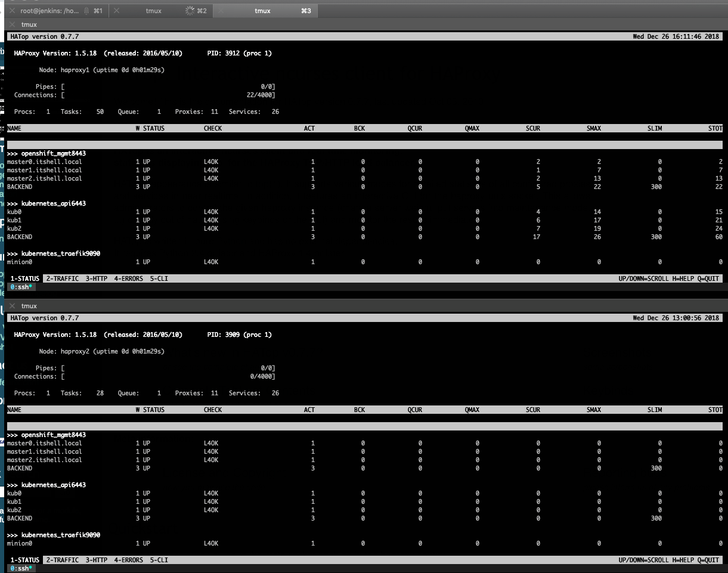Select 1-STATUS tab in lower HATop pane

click(x=25, y=560)
